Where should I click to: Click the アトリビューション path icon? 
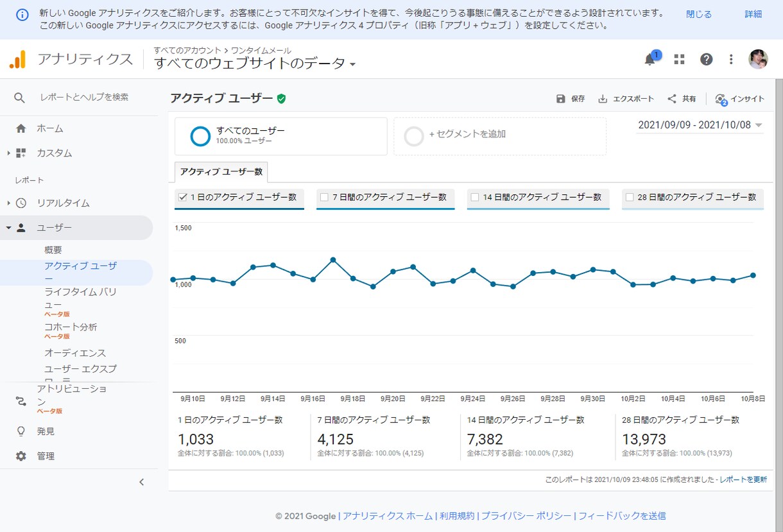pos(21,402)
